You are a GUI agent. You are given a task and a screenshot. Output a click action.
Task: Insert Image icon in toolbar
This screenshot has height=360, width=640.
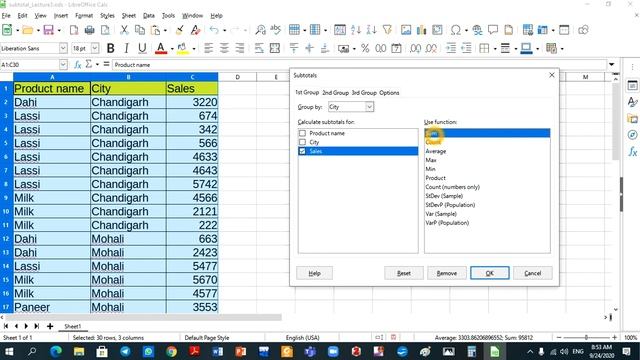click(406, 30)
